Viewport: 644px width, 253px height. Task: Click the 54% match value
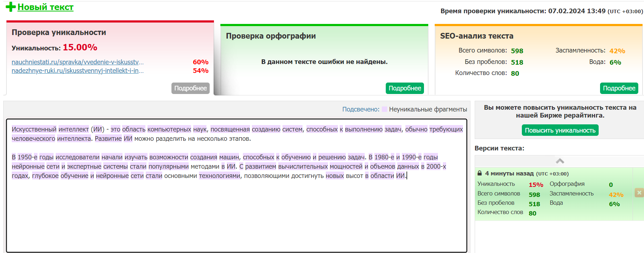200,71
